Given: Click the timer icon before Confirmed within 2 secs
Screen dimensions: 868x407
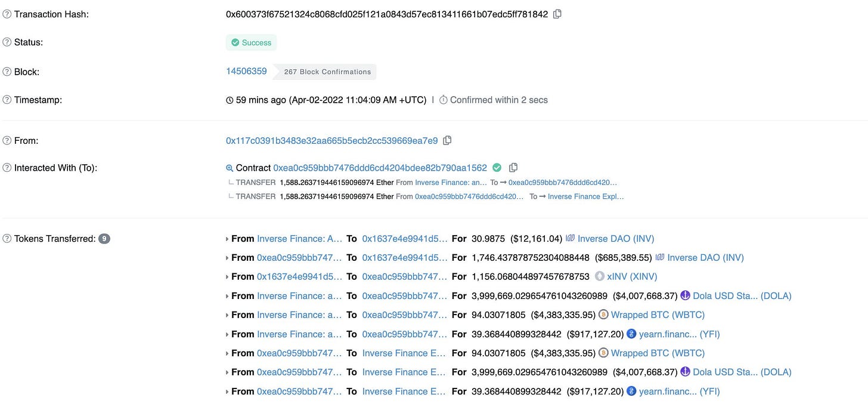Looking at the screenshot, I should 444,100.
